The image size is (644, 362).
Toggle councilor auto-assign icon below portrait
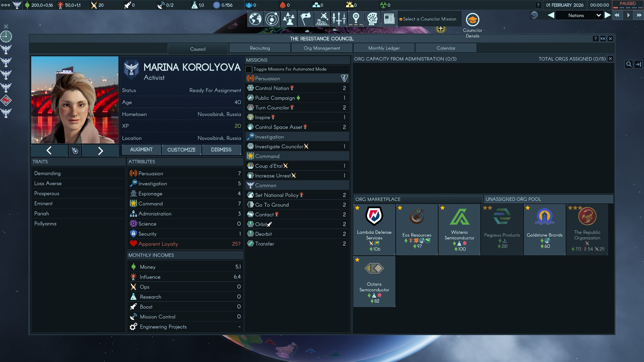(75, 151)
